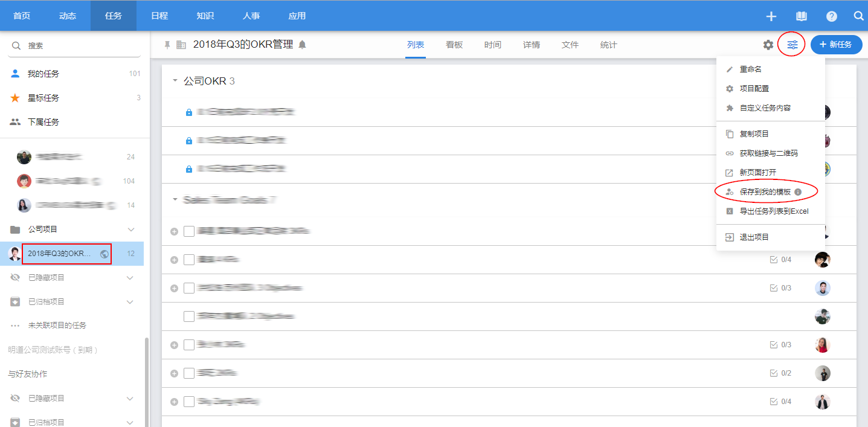Collapse the 公司OKR section triangle
The width and height of the screenshot is (868, 427).
coord(175,81)
